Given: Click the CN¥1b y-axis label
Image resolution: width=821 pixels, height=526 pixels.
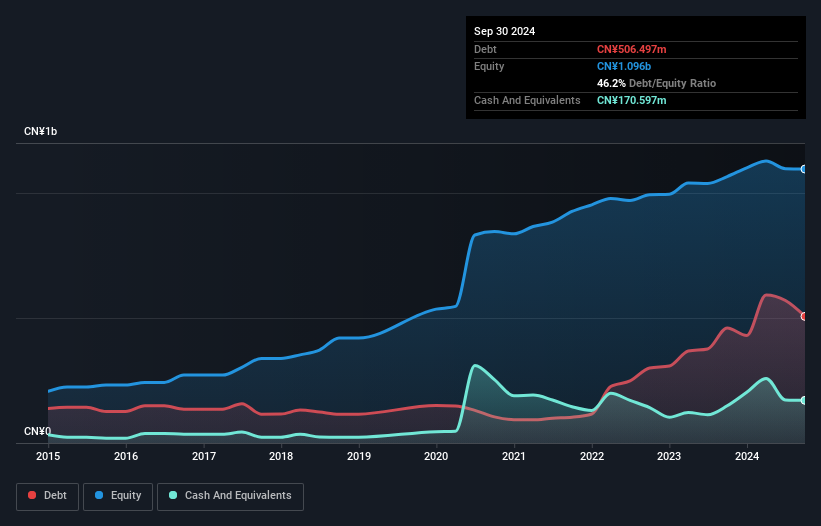Looking at the screenshot, I should click(x=40, y=131).
